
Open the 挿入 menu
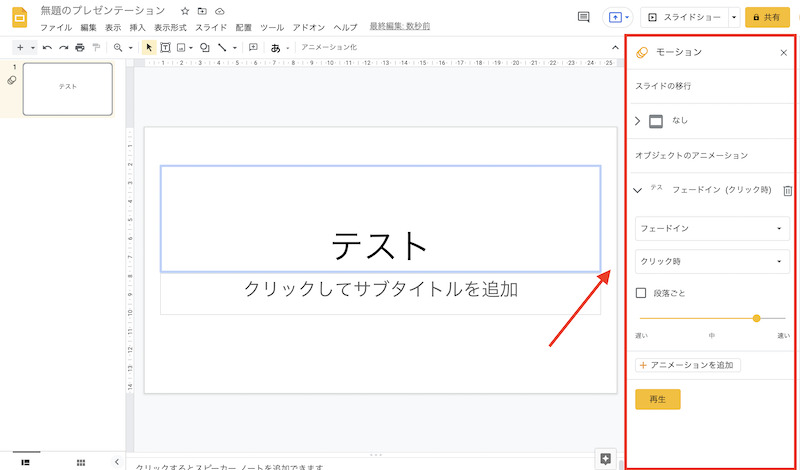pos(138,27)
